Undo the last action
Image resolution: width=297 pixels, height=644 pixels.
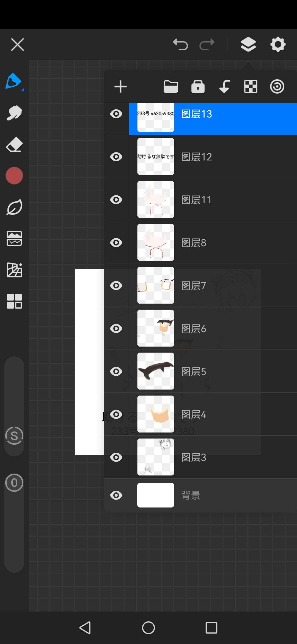(x=180, y=45)
